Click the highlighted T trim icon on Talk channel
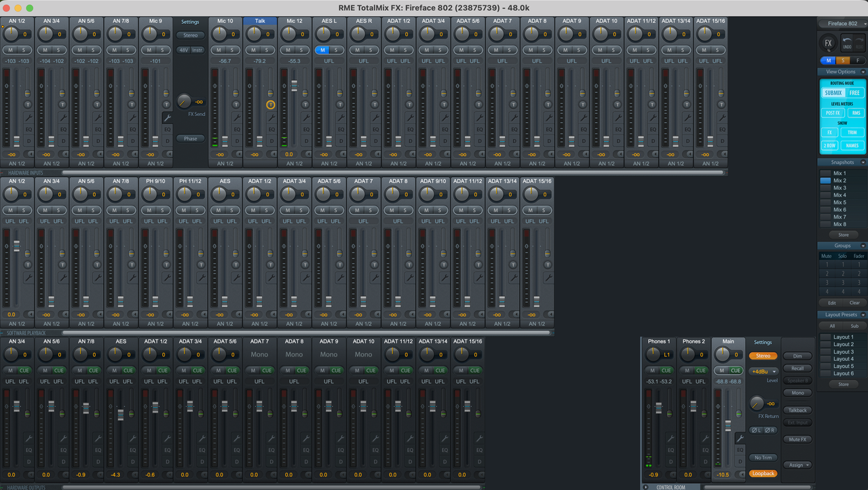The width and height of the screenshot is (868, 490). tap(271, 105)
